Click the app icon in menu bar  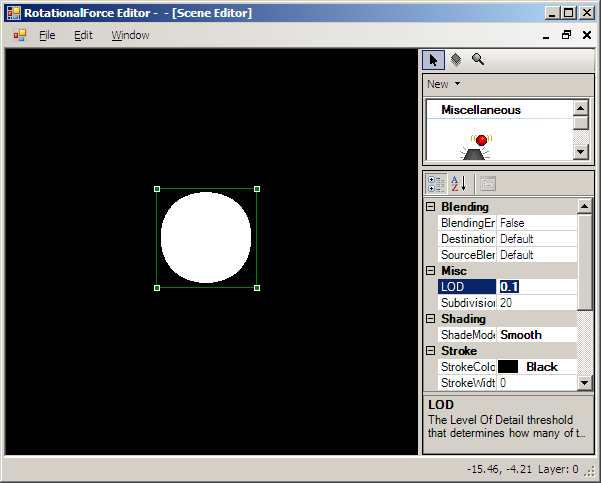coord(19,35)
